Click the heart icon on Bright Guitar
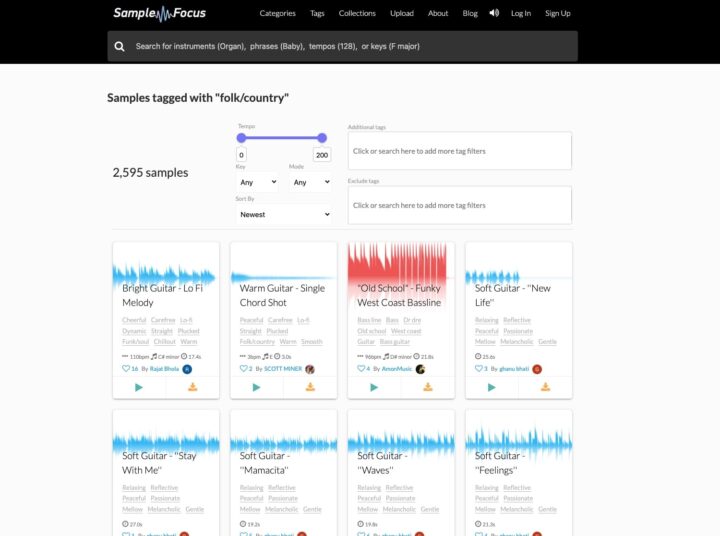720x536 pixels. 125,368
